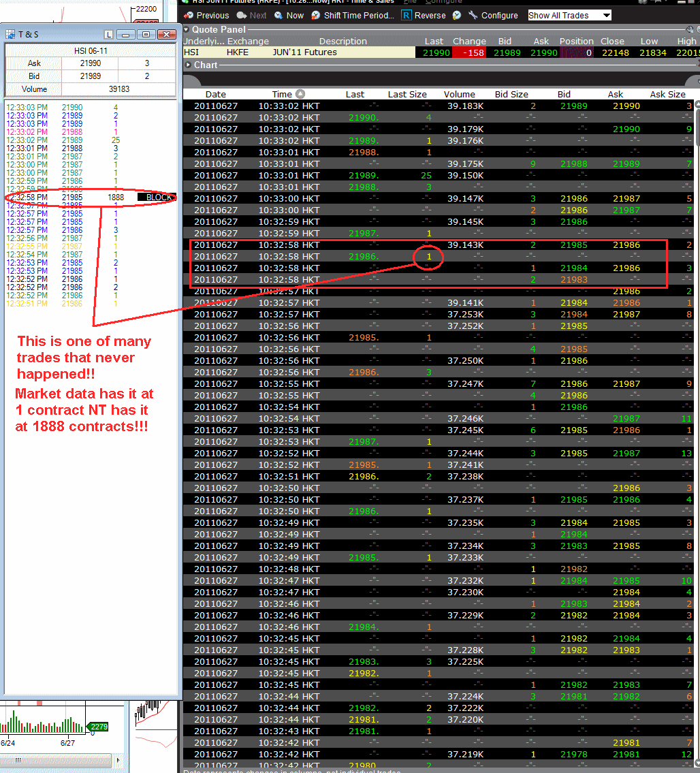Screen dimensions: 700x773
Task: Sort table by Date column header
Action: pyautogui.click(x=215, y=94)
